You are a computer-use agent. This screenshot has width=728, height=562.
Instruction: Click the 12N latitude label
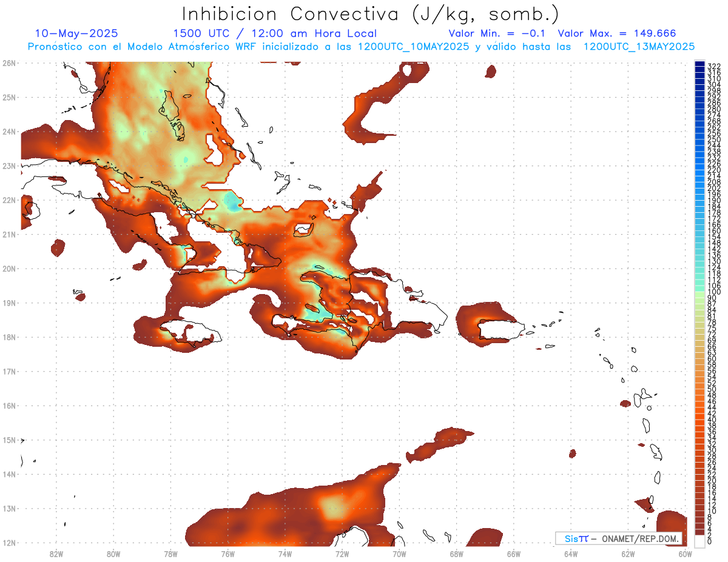coord(8,543)
